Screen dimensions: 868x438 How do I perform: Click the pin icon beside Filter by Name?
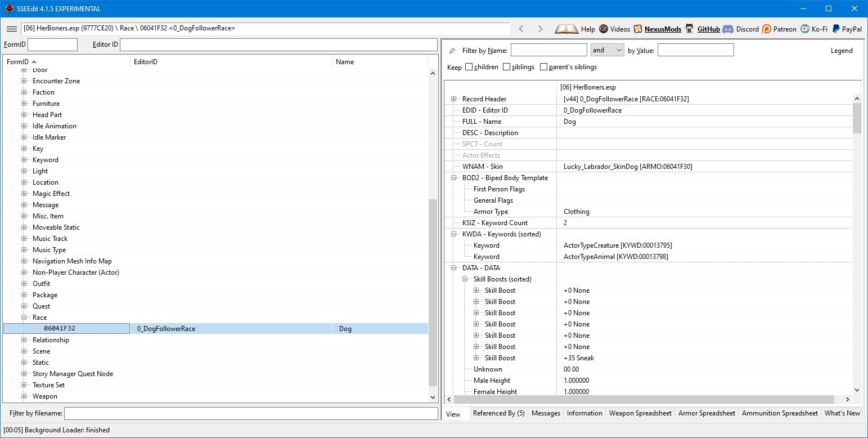click(x=453, y=50)
